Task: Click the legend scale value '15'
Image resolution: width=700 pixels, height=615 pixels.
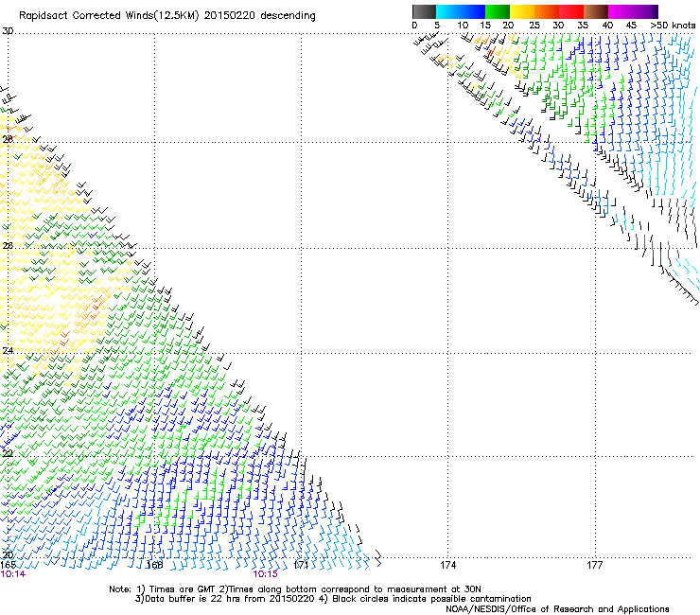Action: 485,26
